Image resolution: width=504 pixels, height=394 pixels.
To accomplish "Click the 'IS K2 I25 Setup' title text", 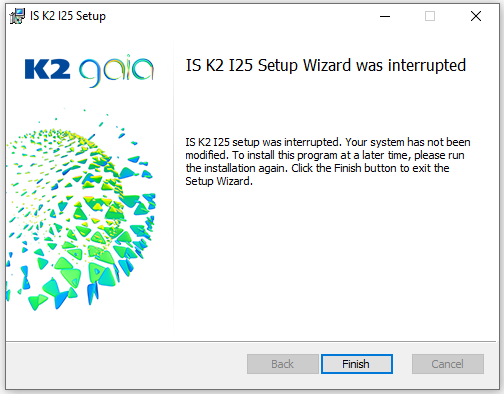I will point(68,16).
